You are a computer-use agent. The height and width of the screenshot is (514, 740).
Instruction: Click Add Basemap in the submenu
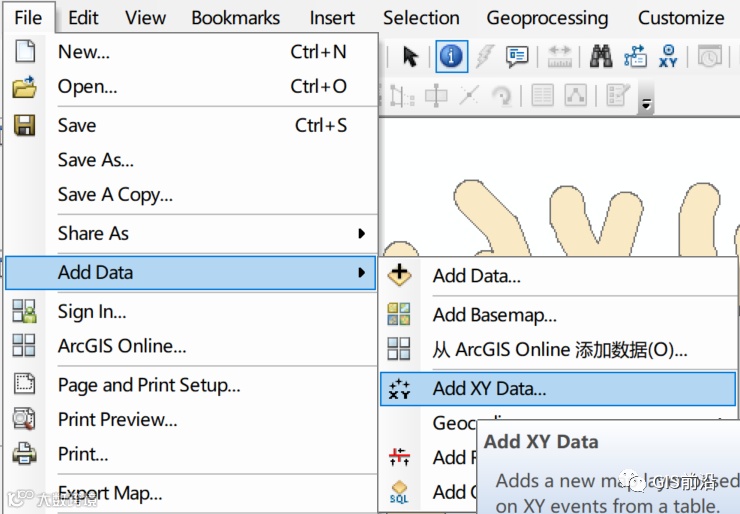click(494, 315)
